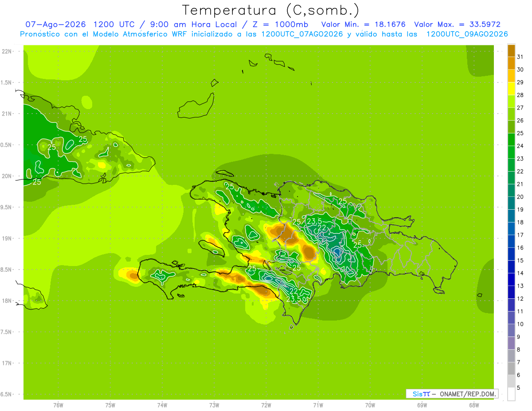Click the '21N' latitude axis label
Image resolution: width=532 pixels, height=411 pixels.
7,114
